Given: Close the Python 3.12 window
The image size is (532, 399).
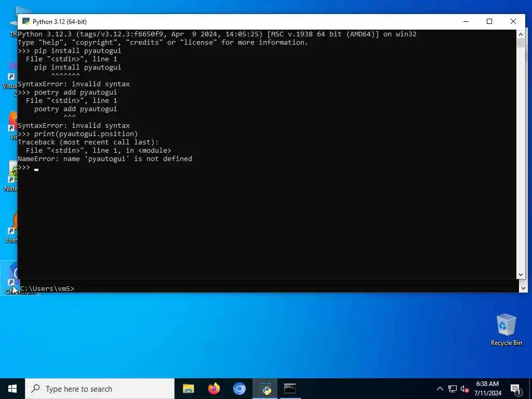Looking at the screenshot, I should click(513, 21).
